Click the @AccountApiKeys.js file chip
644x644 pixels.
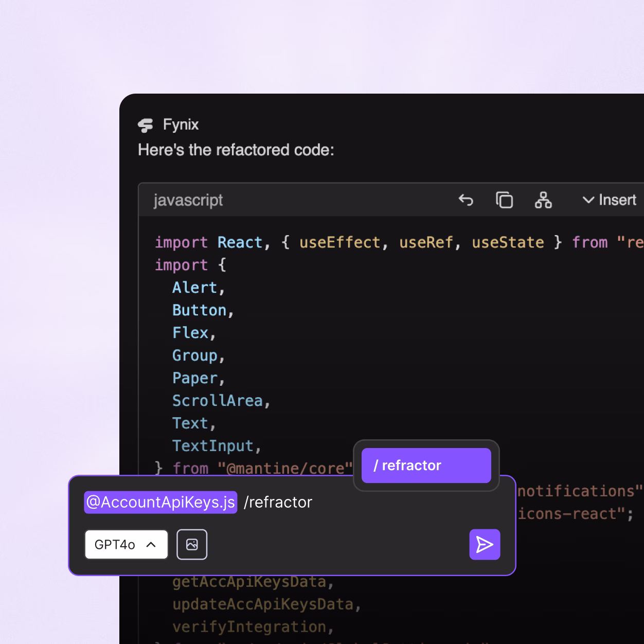coord(160,502)
